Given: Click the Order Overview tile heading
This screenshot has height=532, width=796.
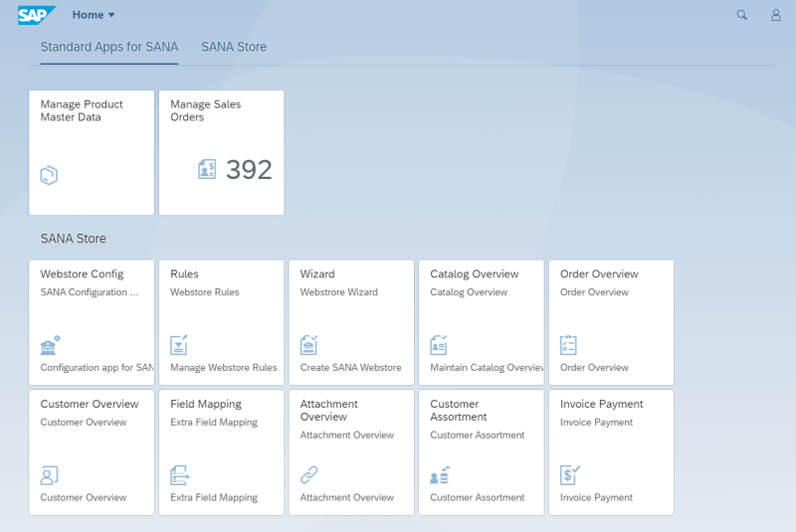Looking at the screenshot, I should (599, 273).
